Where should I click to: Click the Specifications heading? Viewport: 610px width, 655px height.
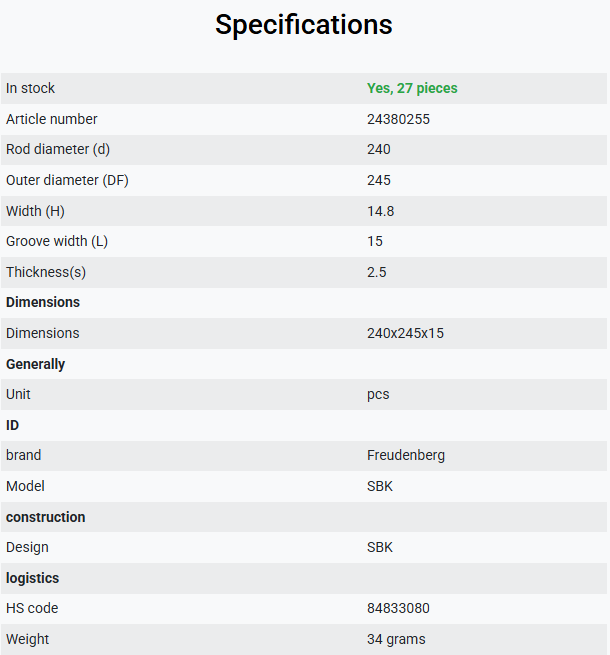click(x=304, y=25)
